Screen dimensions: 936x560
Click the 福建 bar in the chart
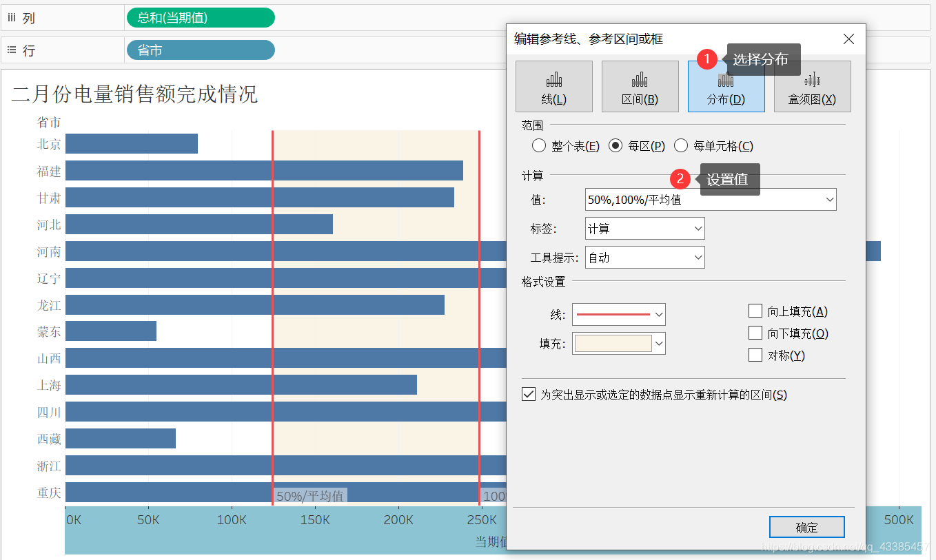point(264,171)
